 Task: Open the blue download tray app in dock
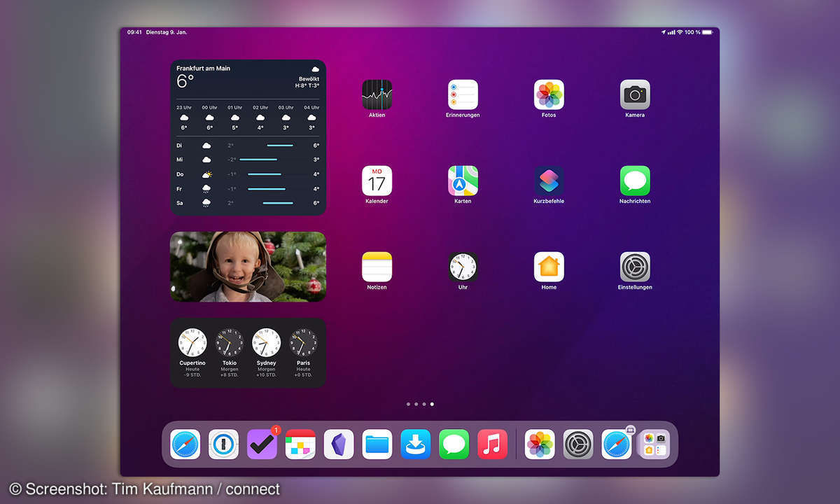point(416,444)
